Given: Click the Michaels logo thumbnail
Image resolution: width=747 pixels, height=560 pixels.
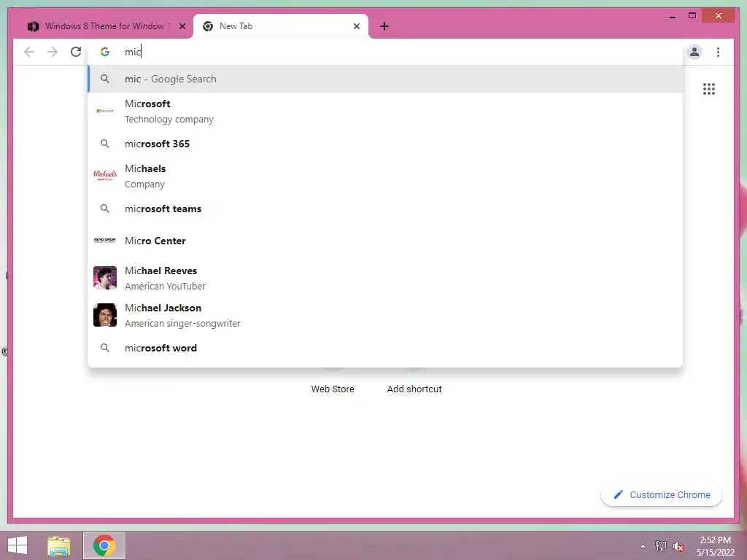Looking at the screenshot, I should pyautogui.click(x=105, y=175).
